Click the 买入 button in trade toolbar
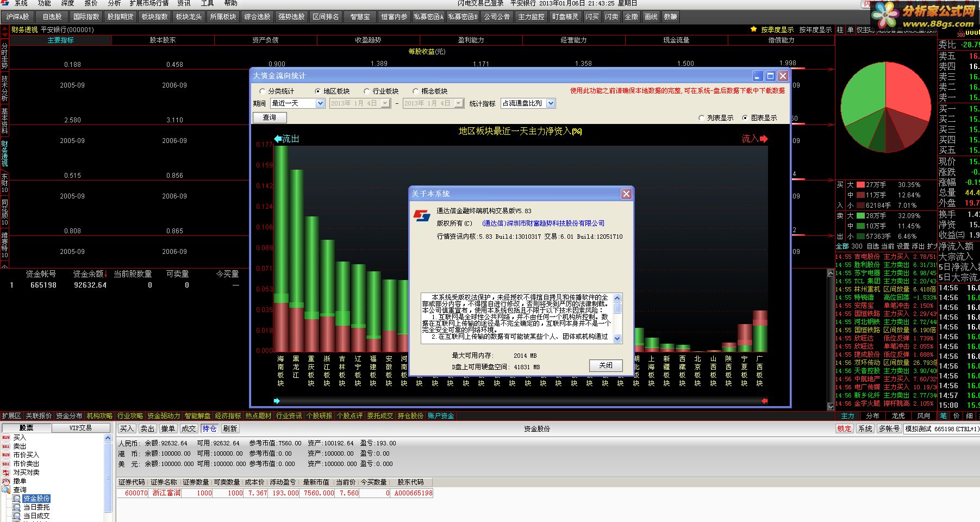The height and width of the screenshot is (522, 980). coord(127,428)
